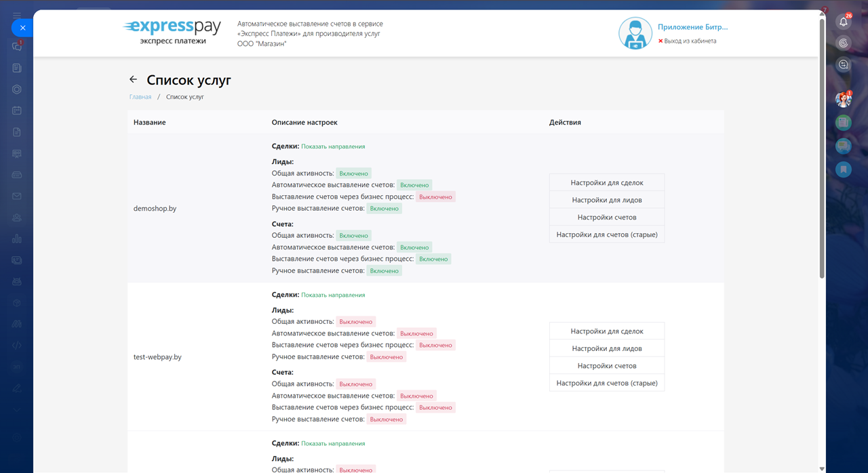Click the people icon in left sidebar
Image resolution: width=868 pixels, height=473 pixels.
(17, 218)
